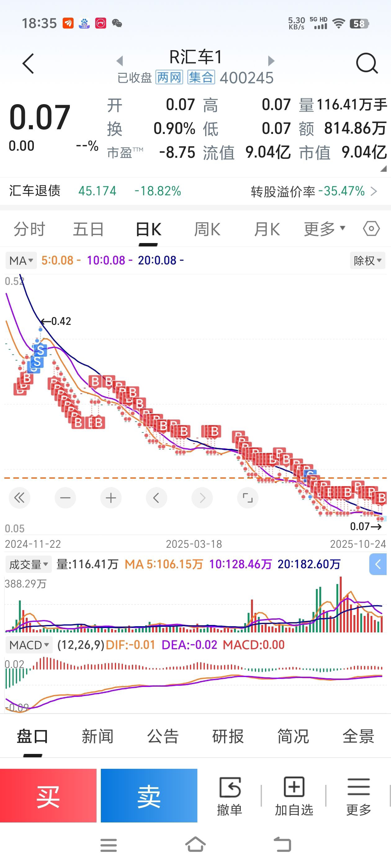The image size is (391, 868).
Task: Zoom out chart with minus icon
Action: point(65,497)
